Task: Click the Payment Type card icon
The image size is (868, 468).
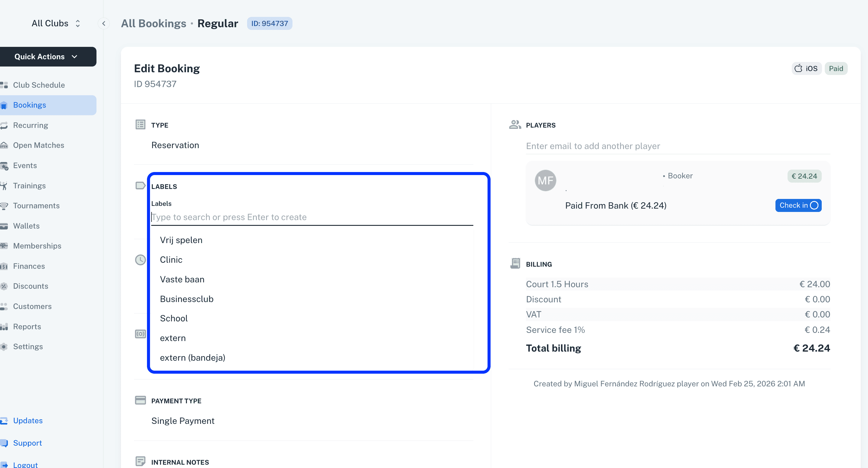Action: tap(140, 400)
